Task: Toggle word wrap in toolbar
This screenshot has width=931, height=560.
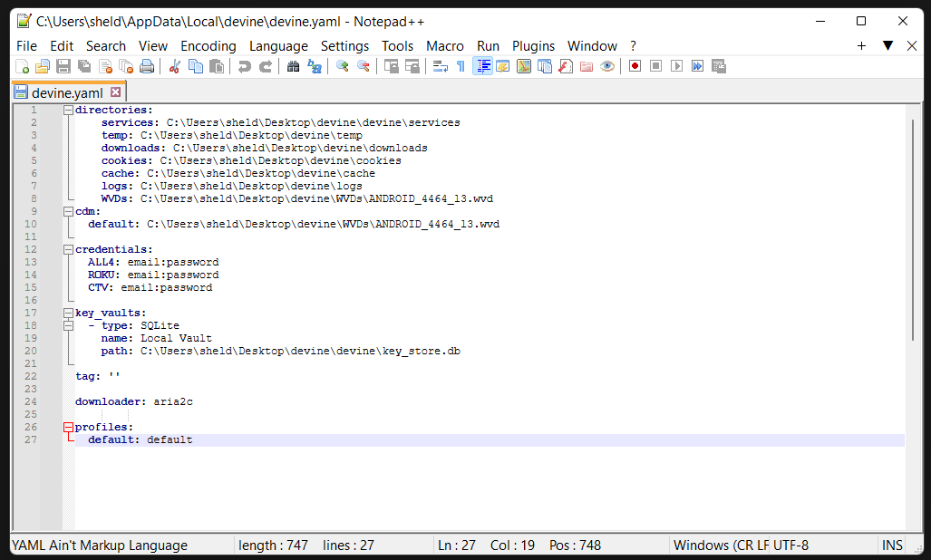Action: pos(440,66)
